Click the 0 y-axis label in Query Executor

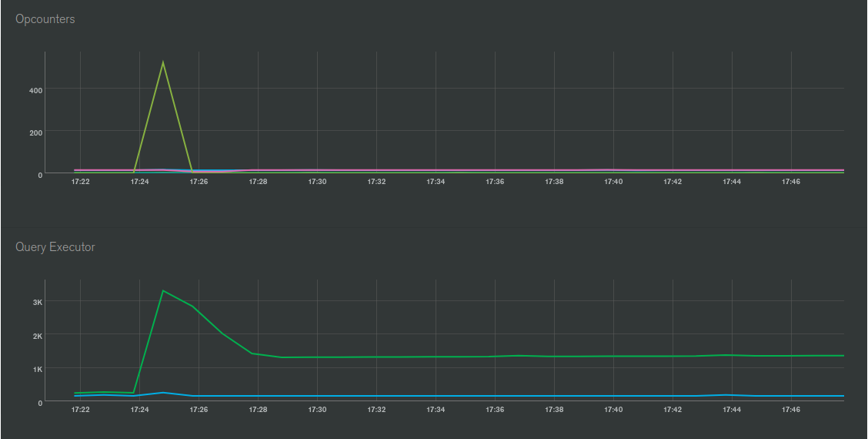[40, 403]
